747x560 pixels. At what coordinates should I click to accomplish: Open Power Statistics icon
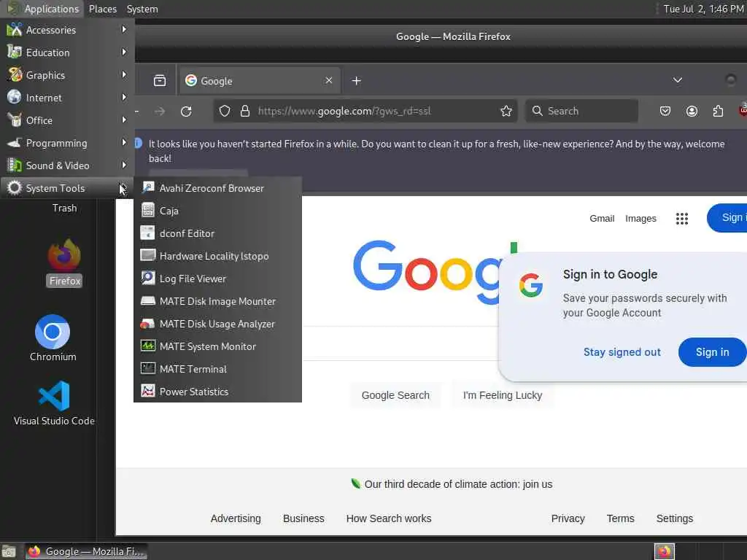pos(147,391)
